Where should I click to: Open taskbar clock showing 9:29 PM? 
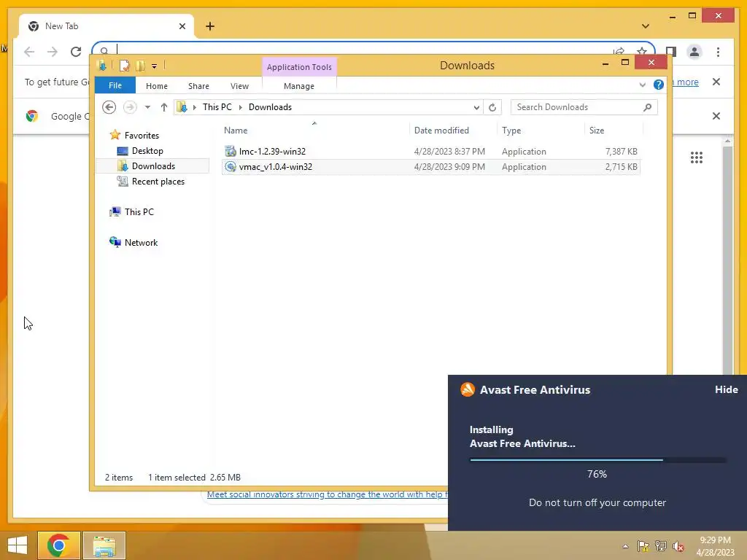[716, 546]
